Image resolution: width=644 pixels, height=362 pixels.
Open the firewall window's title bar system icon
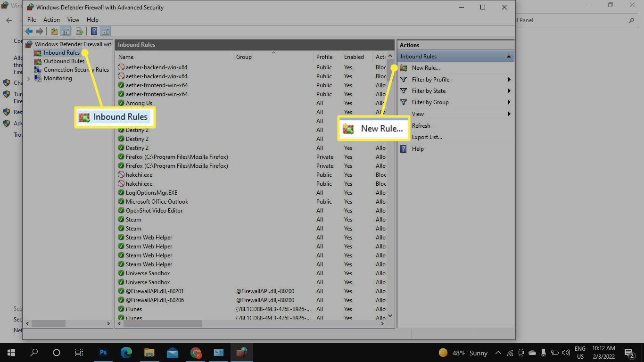30,7
